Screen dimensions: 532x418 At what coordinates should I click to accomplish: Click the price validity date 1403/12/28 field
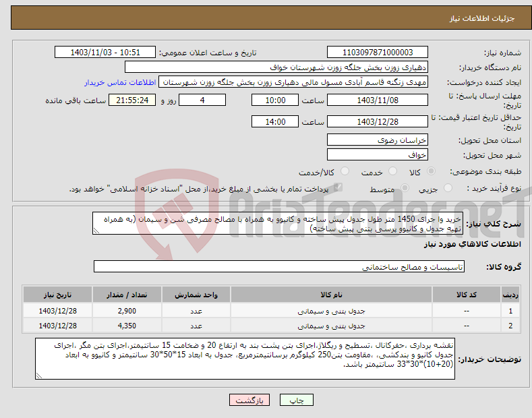pos(378,121)
